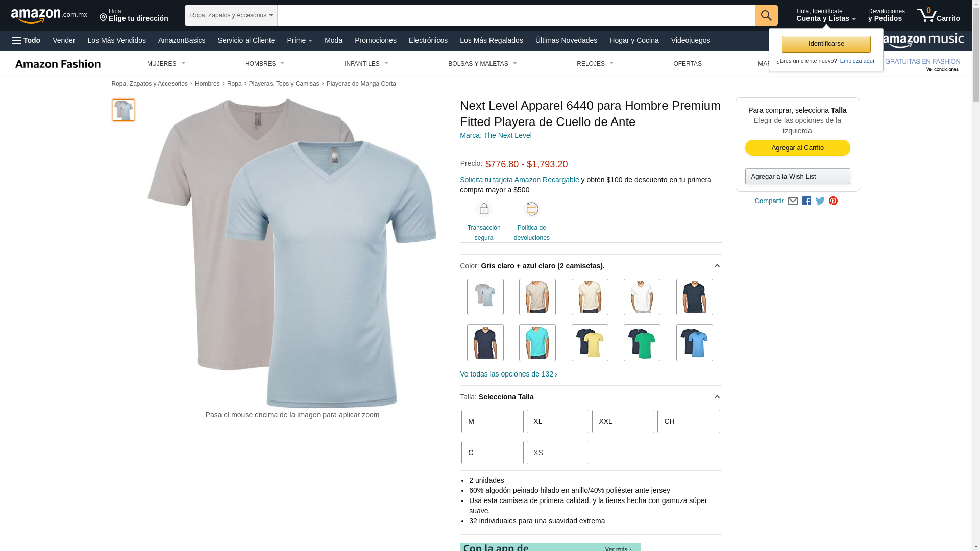Share the product by email icon
This screenshot has width=980, height=551.
pos(793,201)
